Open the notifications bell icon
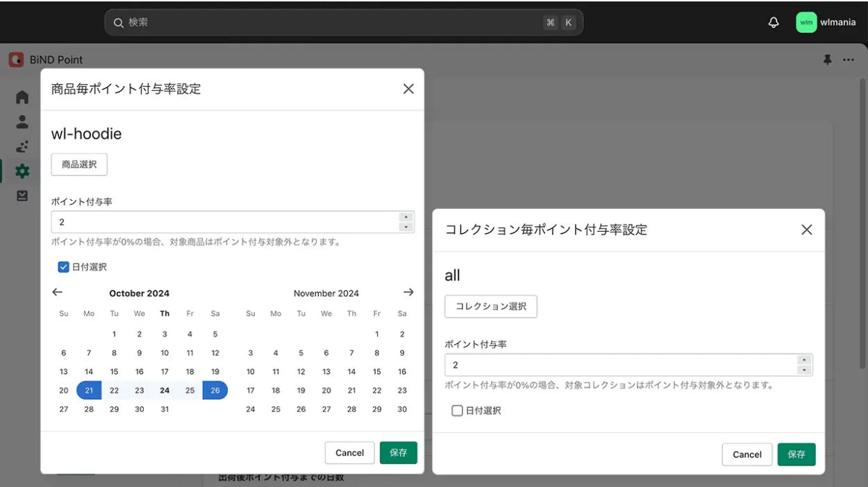868x487 pixels. pyautogui.click(x=774, y=22)
